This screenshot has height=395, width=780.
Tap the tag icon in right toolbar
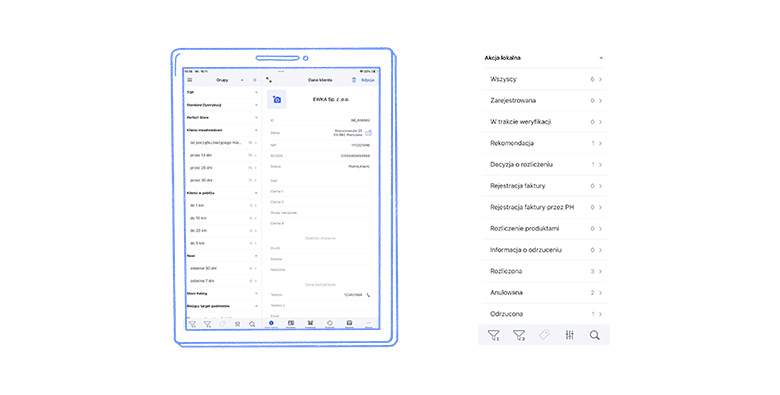(544, 335)
